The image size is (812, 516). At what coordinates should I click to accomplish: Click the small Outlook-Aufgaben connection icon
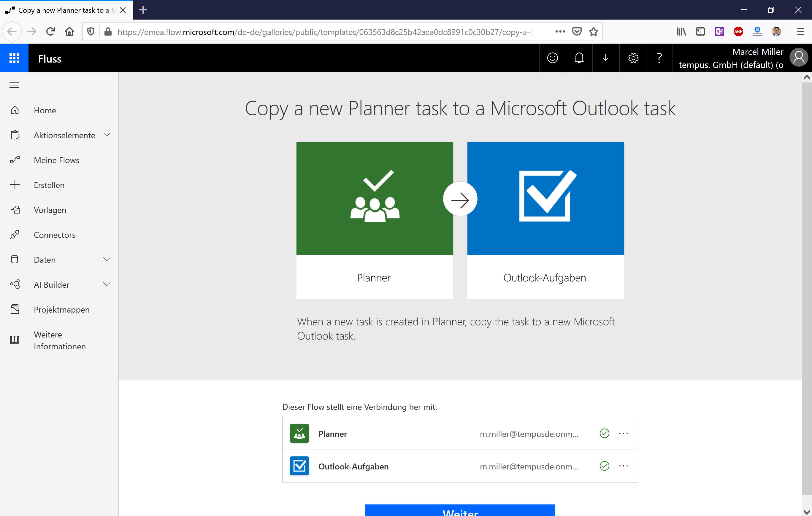click(x=299, y=466)
